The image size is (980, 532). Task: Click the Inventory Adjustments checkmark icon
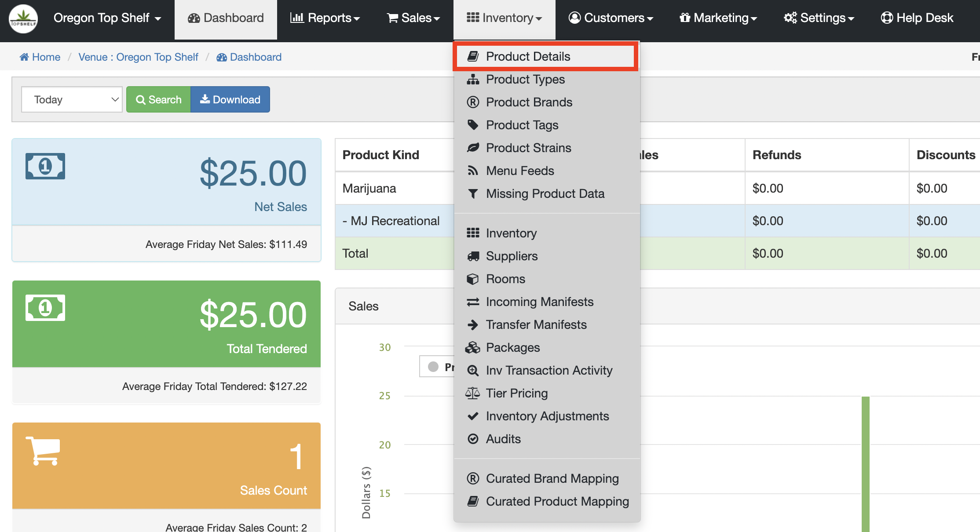pyautogui.click(x=473, y=416)
